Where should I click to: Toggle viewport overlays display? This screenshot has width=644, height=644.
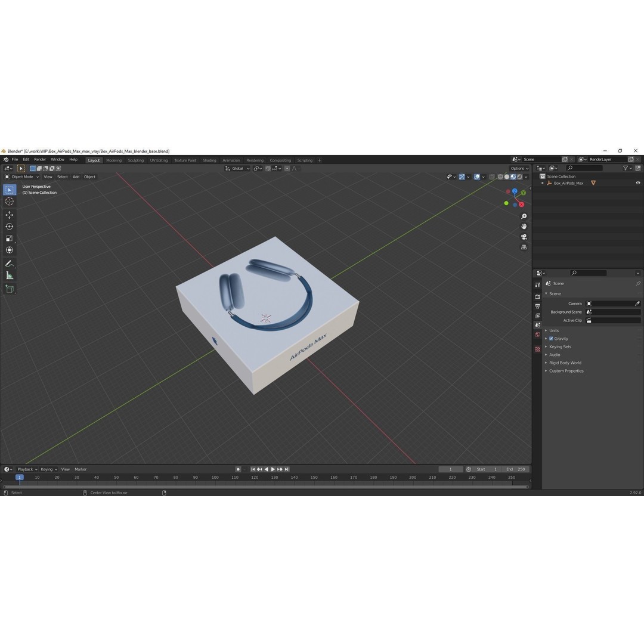pos(477,177)
